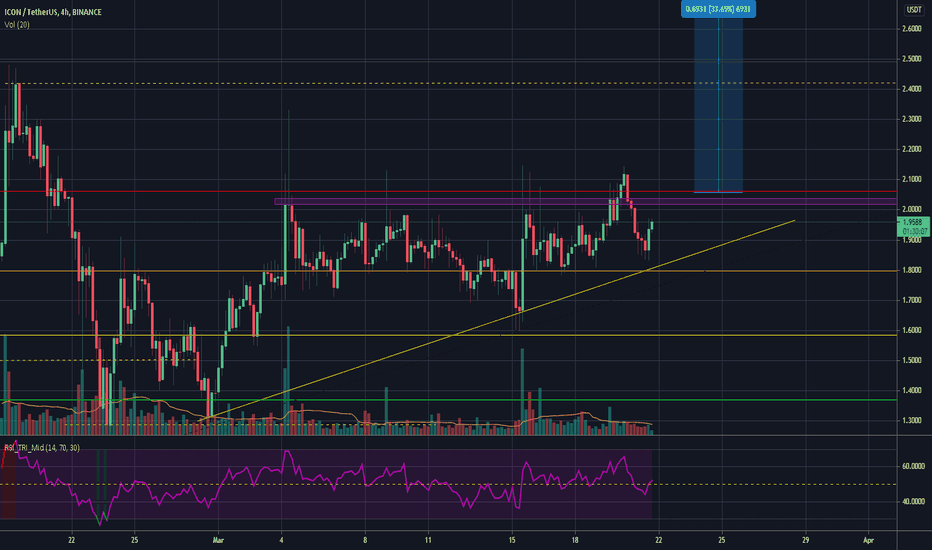The height and width of the screenshot is (550, 932).
Task: Select the orange horizontal line at 1.8000
Action: point(448,271)
